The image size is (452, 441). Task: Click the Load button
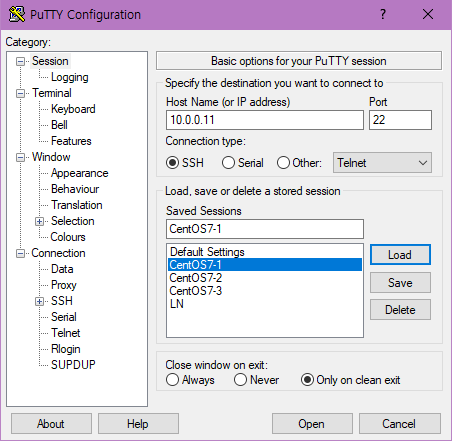pos(400,255)
